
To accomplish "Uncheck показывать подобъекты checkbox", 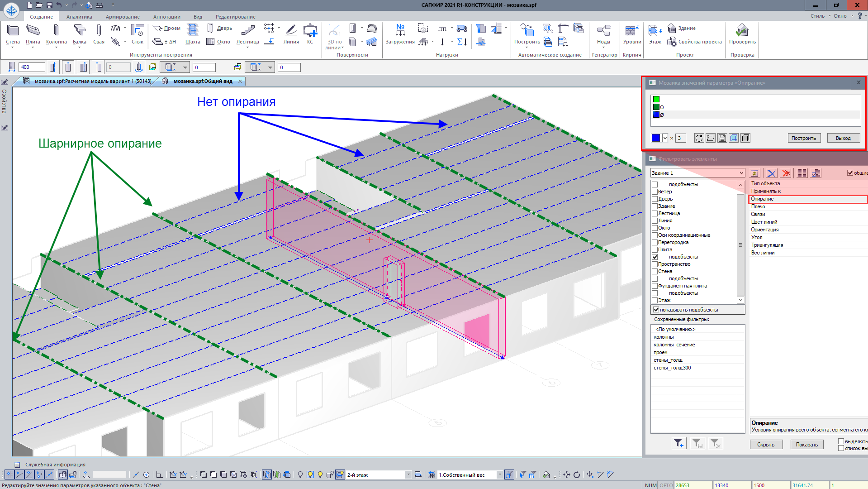I will click(x=656, y=310).
